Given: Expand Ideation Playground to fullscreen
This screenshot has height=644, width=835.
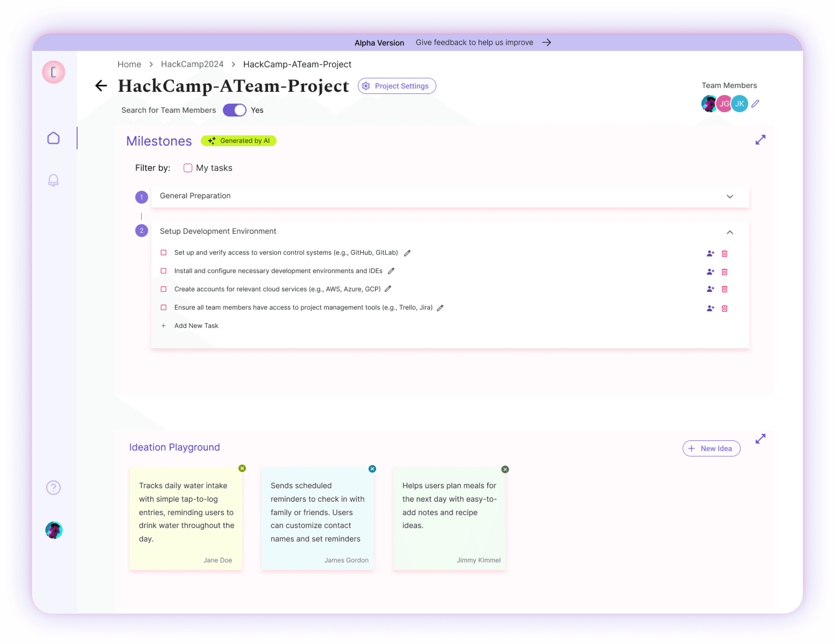Looking at the screenshot, I should point(760,439).
